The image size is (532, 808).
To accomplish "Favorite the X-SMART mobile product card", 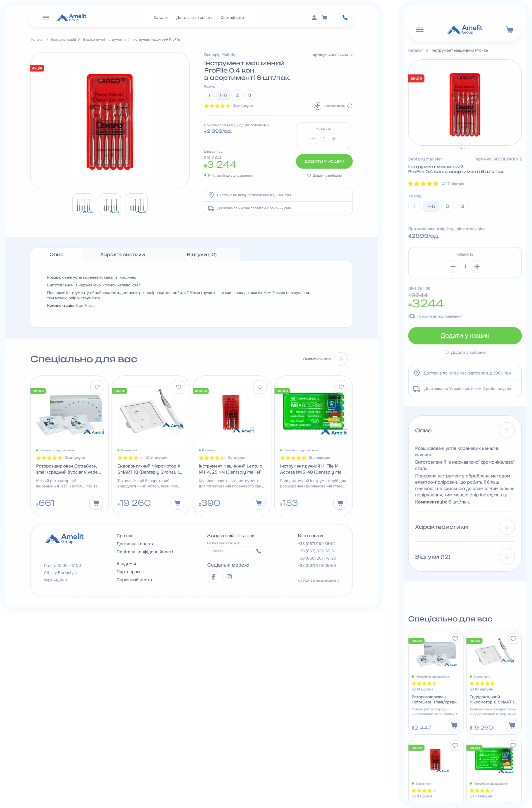I will point(513,639).
